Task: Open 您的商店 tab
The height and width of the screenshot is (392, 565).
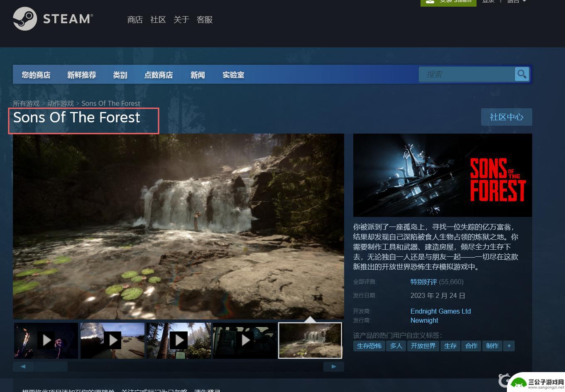Action: (x=36, y=75)
